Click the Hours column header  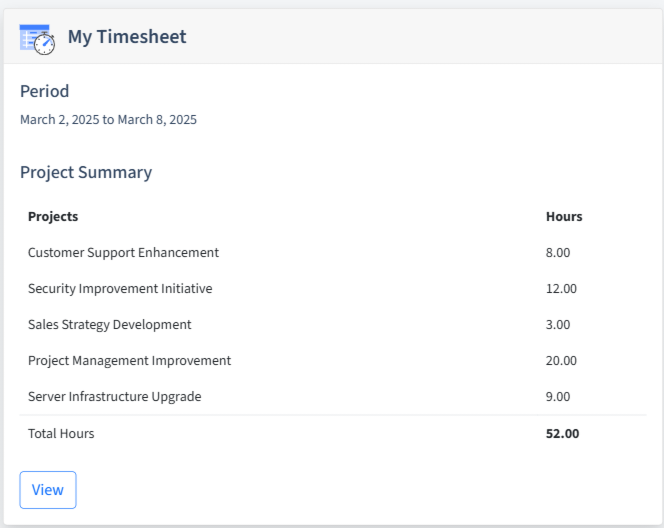[564, 216]
